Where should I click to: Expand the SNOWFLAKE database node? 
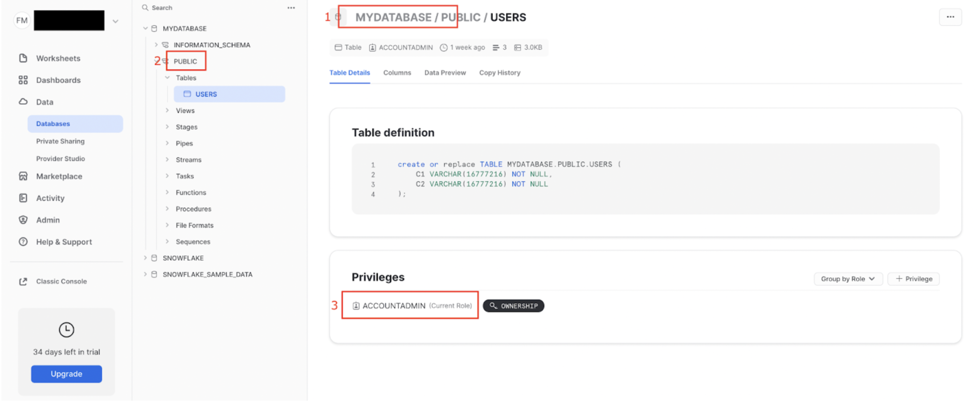145,258
